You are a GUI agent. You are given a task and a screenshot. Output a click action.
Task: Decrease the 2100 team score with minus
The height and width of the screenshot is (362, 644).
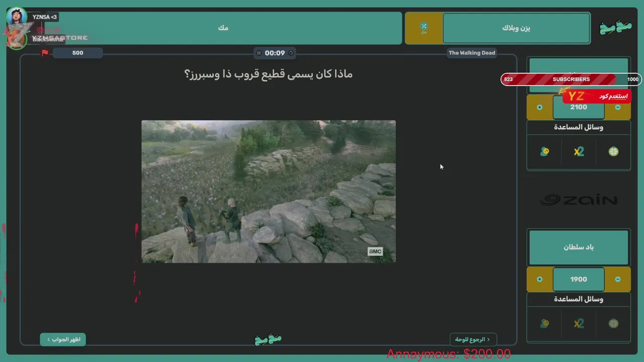pos(618,107)
